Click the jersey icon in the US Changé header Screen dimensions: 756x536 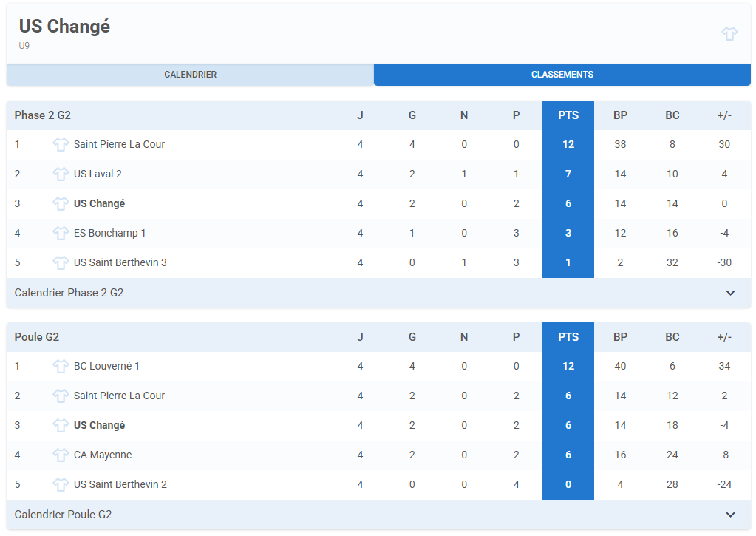pos(729,34)
